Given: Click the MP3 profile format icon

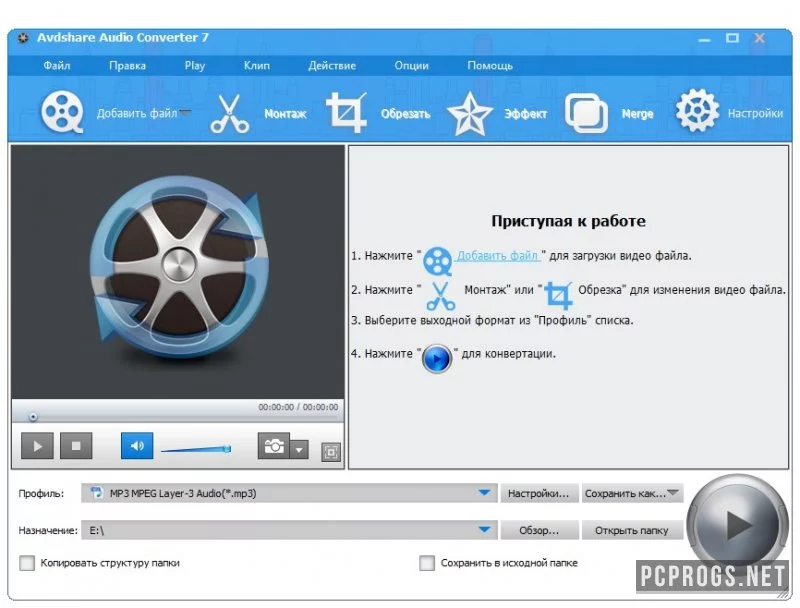Looking at the screenshot, I should click(96, 493).
